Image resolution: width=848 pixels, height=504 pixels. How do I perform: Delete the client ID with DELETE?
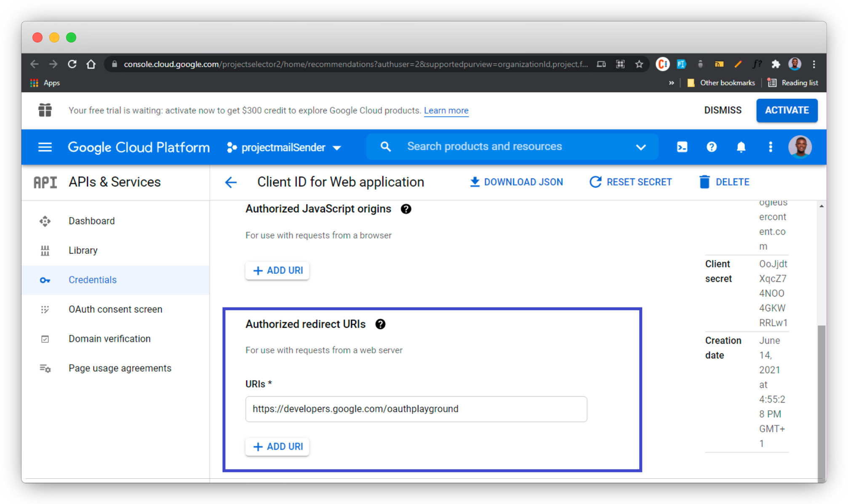[x=724, y=182]
